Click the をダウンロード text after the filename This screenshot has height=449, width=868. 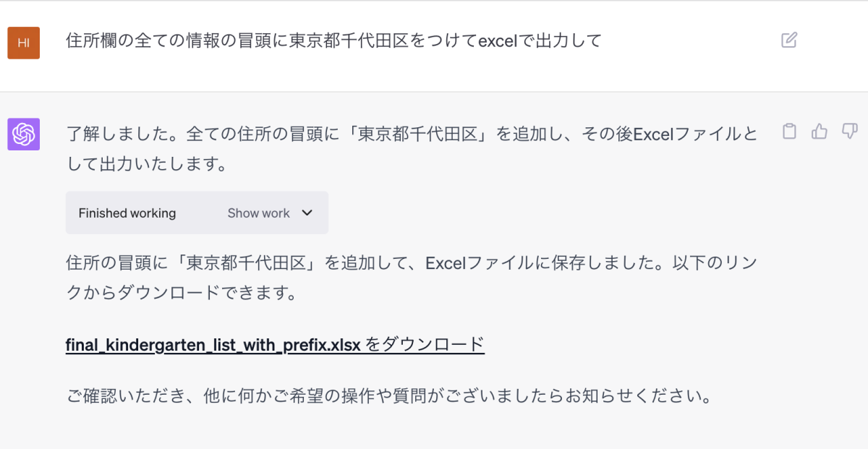(425, 345)
